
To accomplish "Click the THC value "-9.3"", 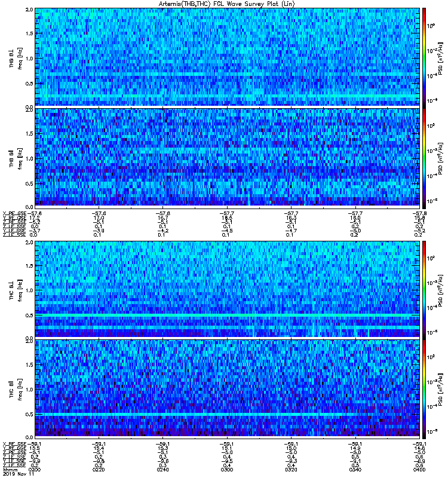I will pyautogui.click(x=290, y=461).
